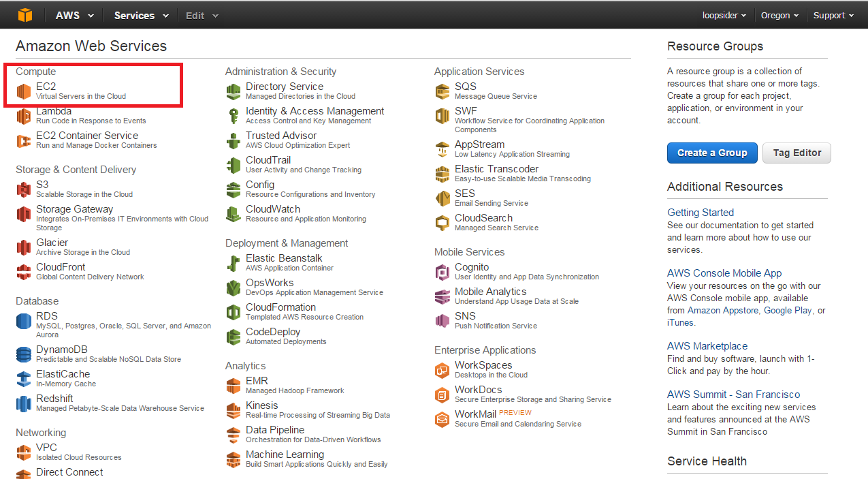Open the Directory Service icon
Image resolution: width=868 pixels, height=479 pixels.
click(234, 91)
